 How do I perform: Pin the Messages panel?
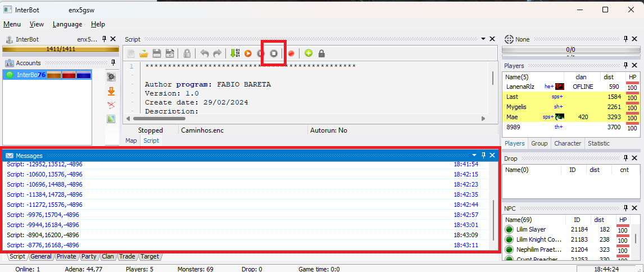click(x=483, y=155)
